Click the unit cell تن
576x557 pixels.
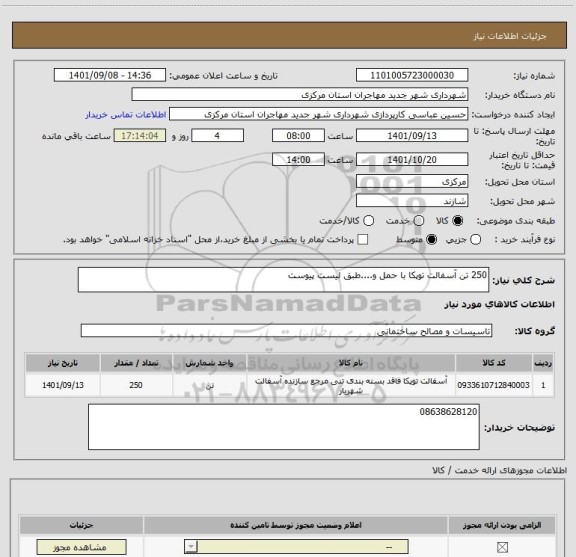click(x=209, y=385)
